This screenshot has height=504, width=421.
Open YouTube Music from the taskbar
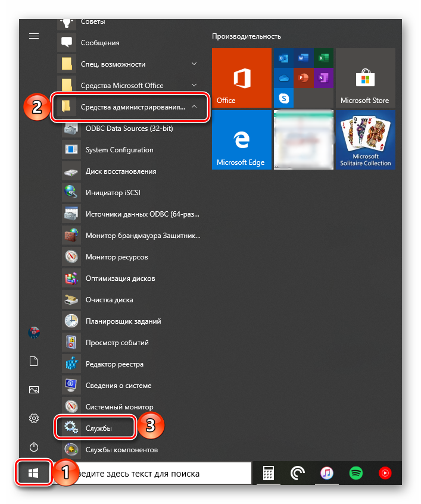tap(385, 473)
